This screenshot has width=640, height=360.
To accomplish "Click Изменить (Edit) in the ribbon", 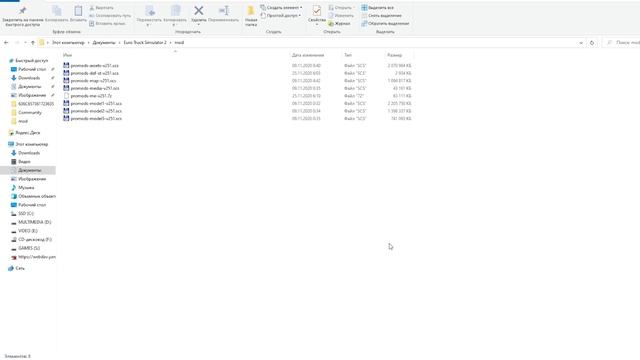I will (341, 16).
